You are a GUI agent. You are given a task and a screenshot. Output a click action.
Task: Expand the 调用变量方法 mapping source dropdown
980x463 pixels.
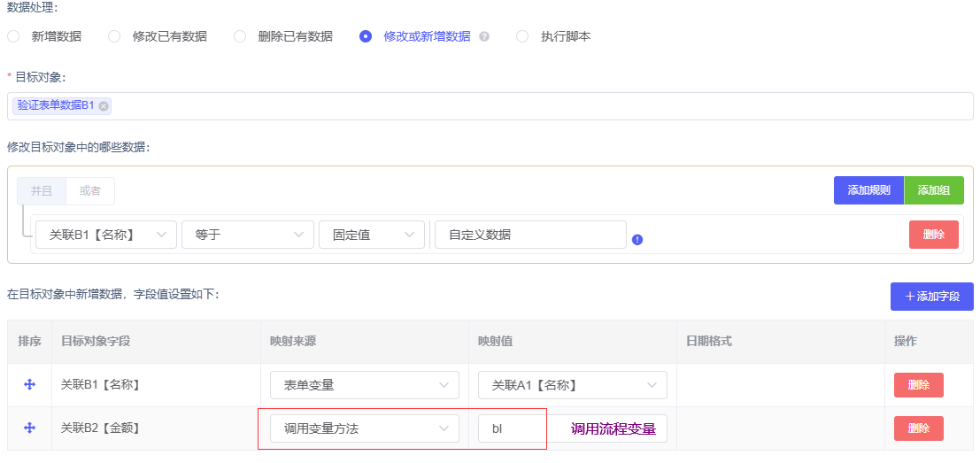(x=364, y=429)
